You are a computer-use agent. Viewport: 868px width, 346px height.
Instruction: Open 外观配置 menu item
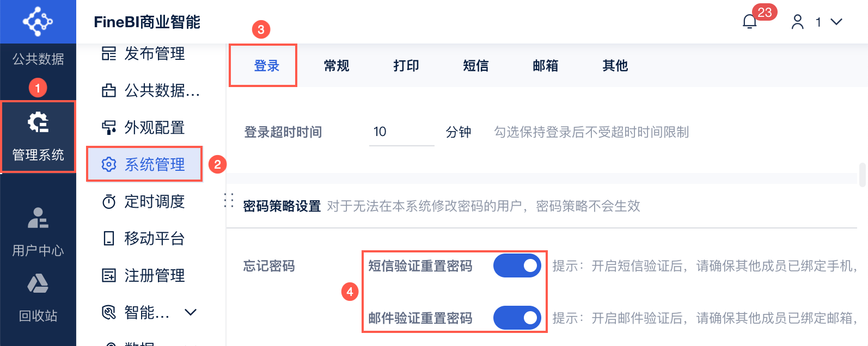144,128
